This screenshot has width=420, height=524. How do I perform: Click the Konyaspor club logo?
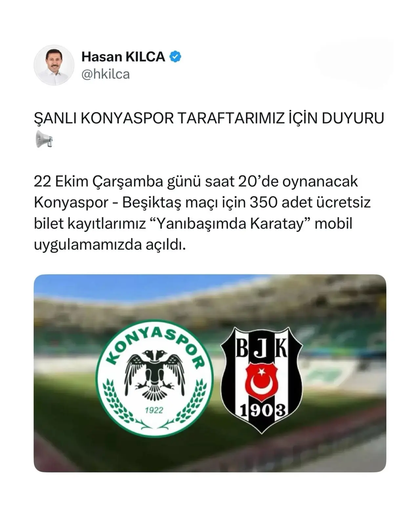click(155, 378)
